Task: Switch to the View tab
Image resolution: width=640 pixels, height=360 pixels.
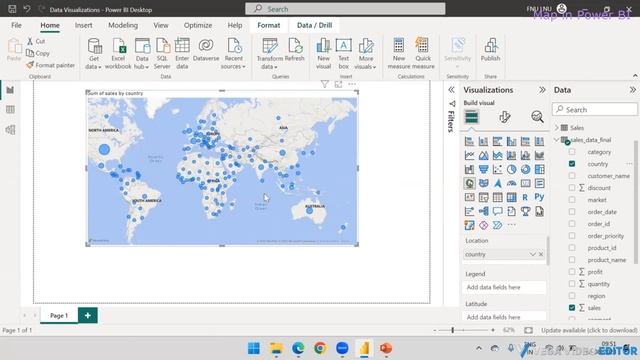Action: pyautogui.click(x=161, y=25)
